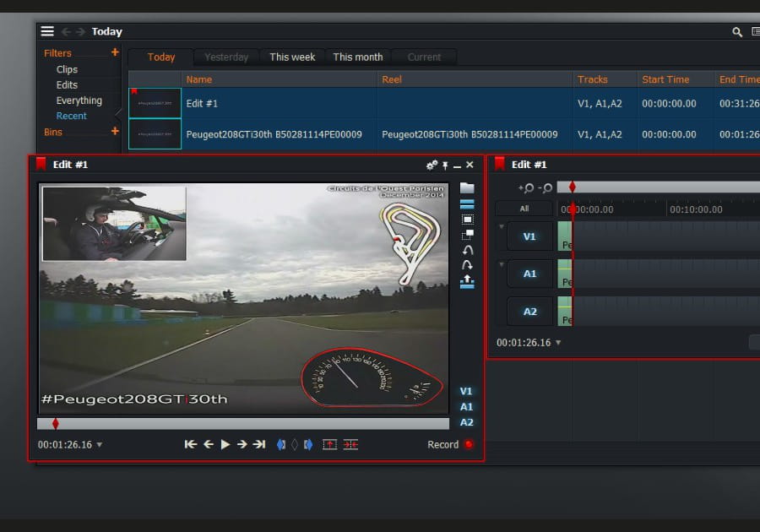Switch to the Current tab
Image resolution: width=760 pixels, height=532 pixels.
[424, 57]
